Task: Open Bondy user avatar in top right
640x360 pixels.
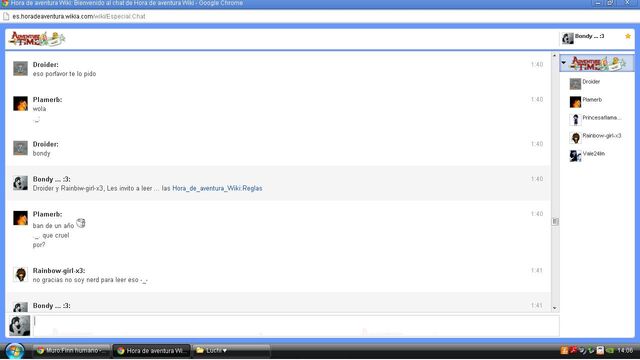Action: (567, 38)
